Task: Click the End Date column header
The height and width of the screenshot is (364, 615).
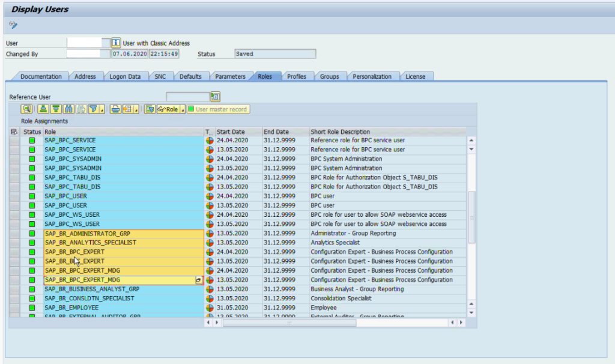Action: [285, 132]
